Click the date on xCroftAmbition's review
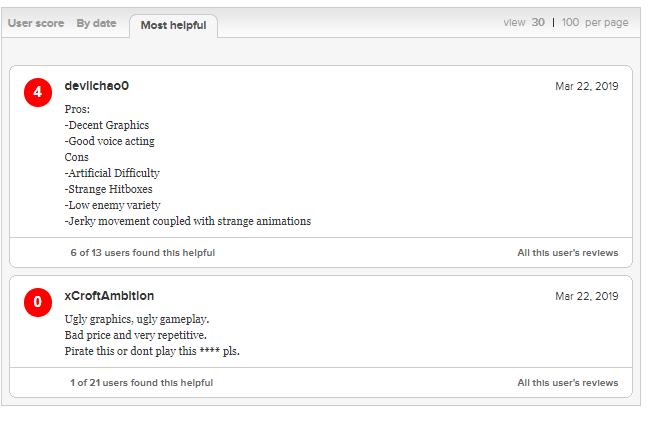 click(x=587, y=296)
